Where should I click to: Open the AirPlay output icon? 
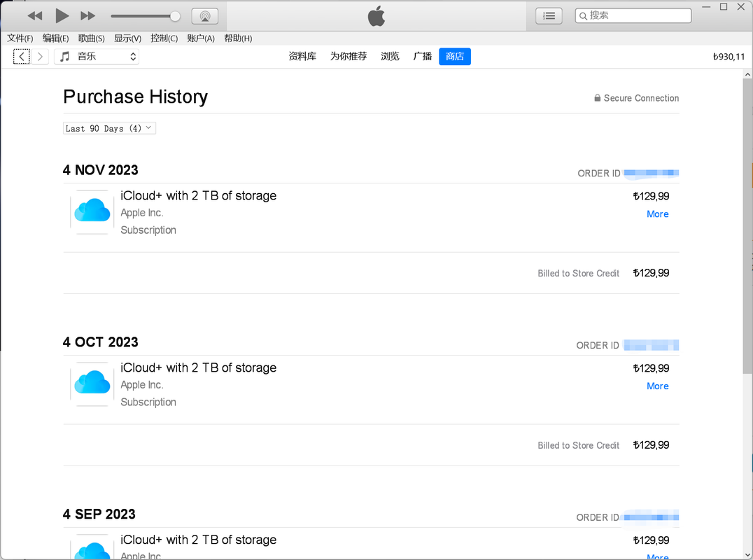point(205,16)
